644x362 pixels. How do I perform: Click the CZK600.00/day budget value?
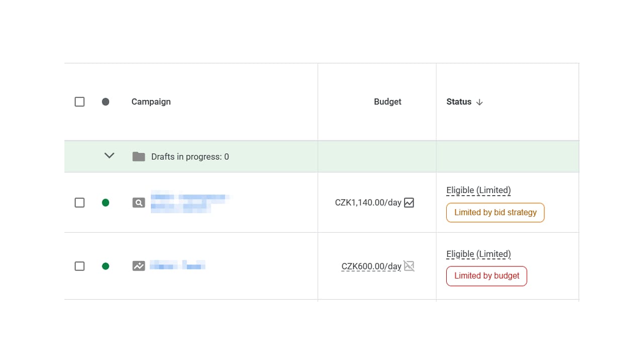click(371, 266)
